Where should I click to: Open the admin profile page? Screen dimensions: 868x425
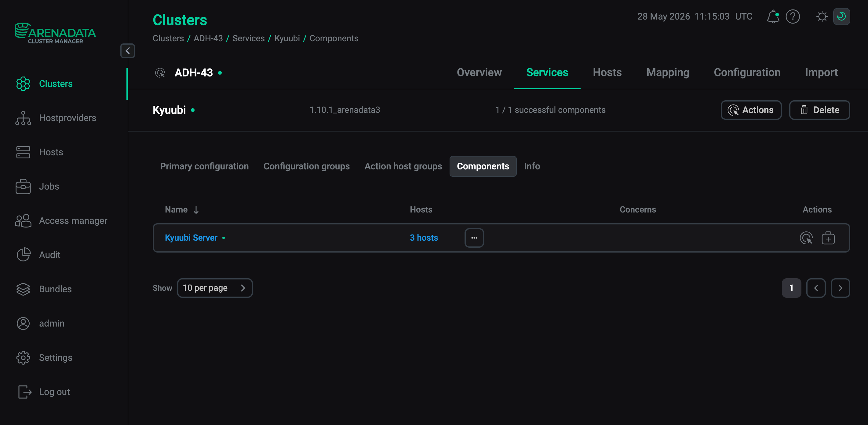click(52, 323)
